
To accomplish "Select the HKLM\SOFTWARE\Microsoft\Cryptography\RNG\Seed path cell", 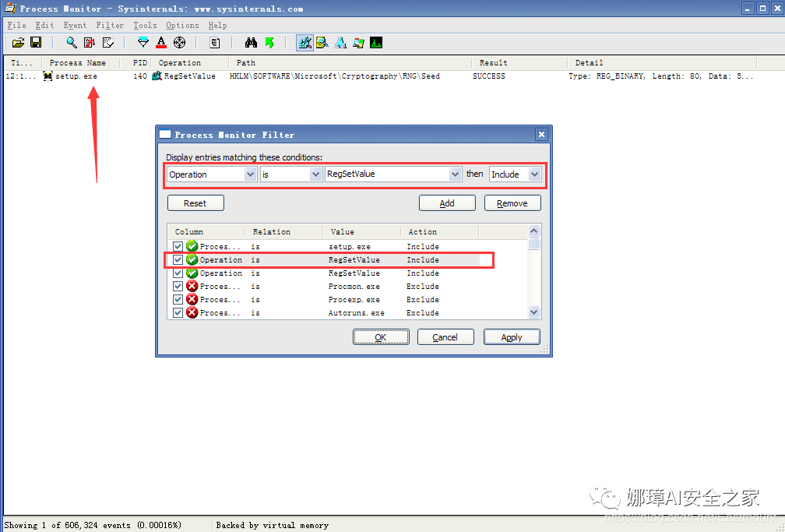I will pos(334,76).
